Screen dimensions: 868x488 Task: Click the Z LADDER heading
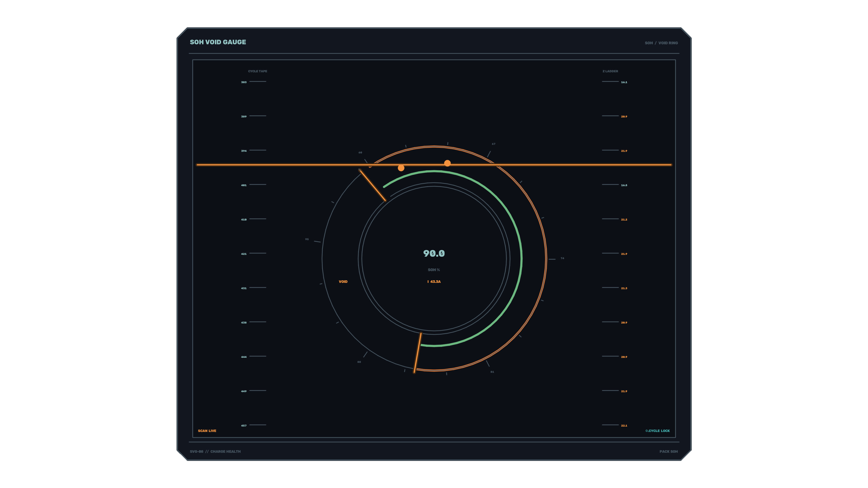point(610,71)
